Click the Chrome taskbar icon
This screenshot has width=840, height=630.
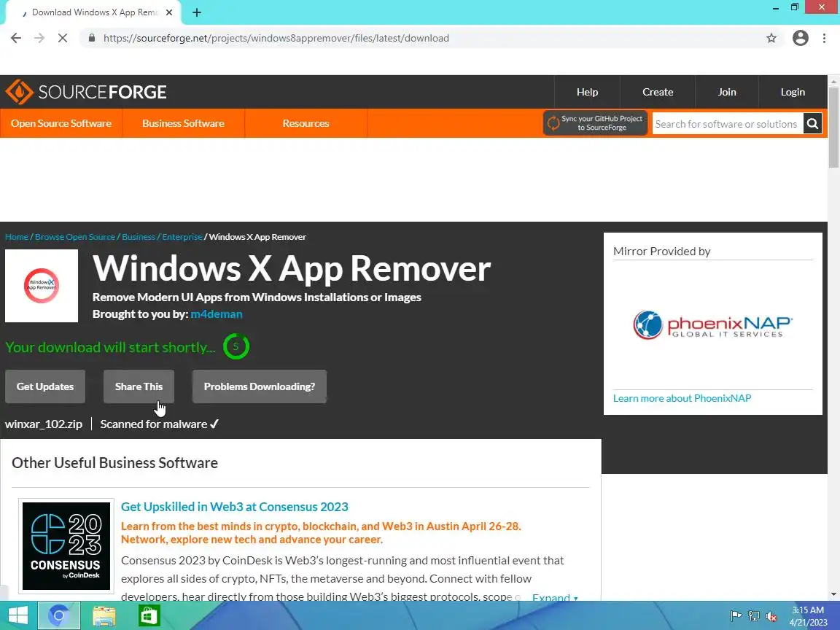coord(59,615)
